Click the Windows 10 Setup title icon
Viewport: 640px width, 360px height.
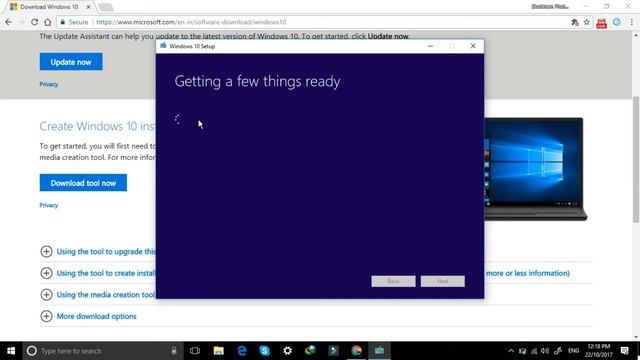pyautogui.click(x=163, y=46)
